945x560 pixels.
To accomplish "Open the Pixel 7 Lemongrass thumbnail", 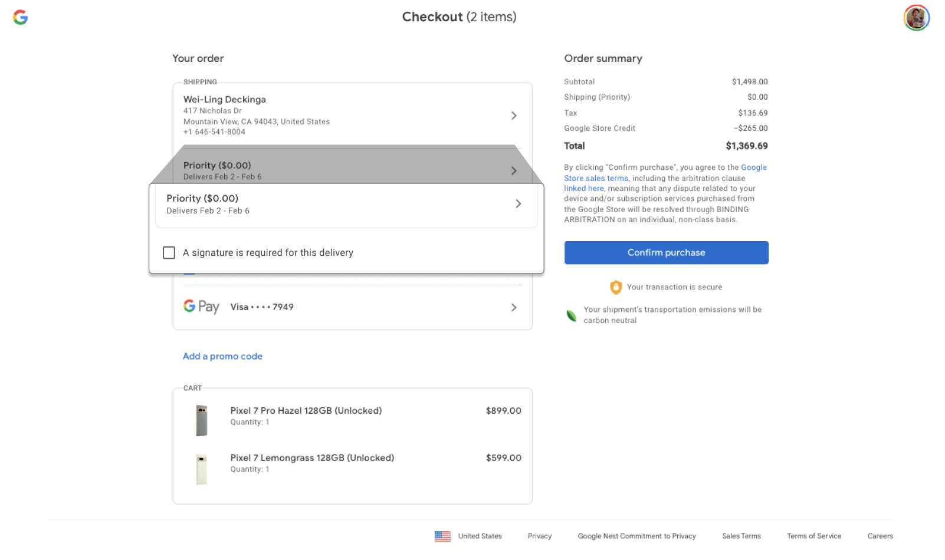I will pyautogui.click(x=202, y=469).
